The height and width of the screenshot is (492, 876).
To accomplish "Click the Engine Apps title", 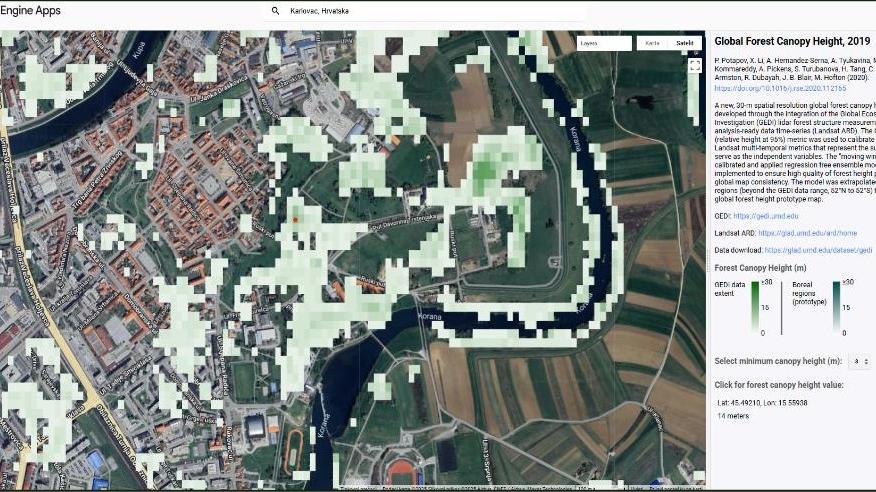I will [x=30, y=11].
